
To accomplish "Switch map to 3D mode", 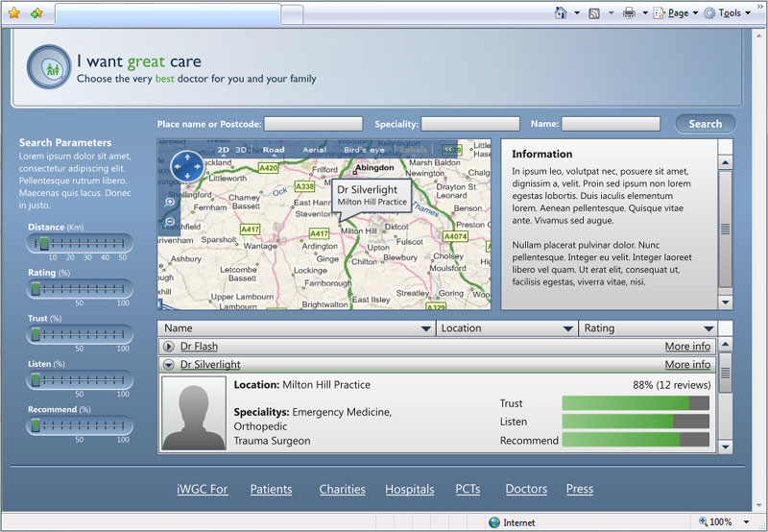I will point(242,150).
